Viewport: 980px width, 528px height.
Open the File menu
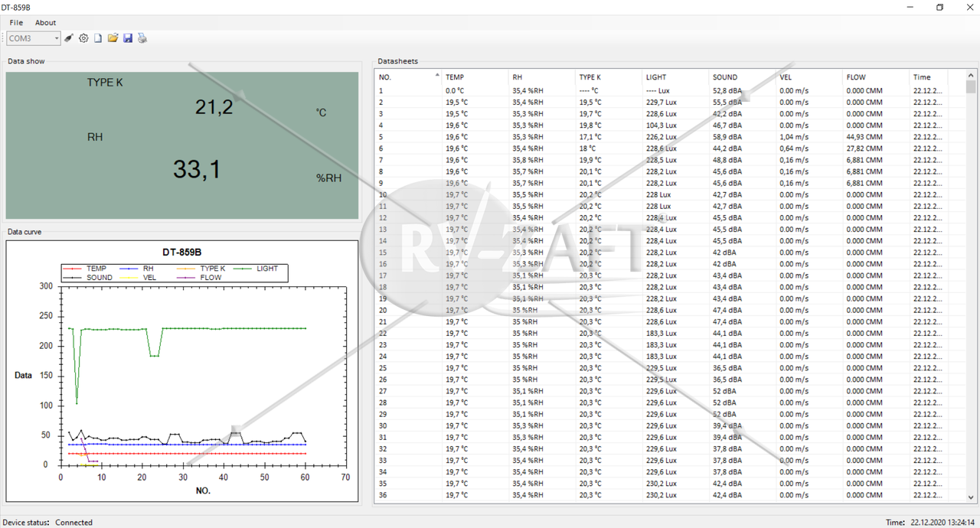click(x=16, y=23)
